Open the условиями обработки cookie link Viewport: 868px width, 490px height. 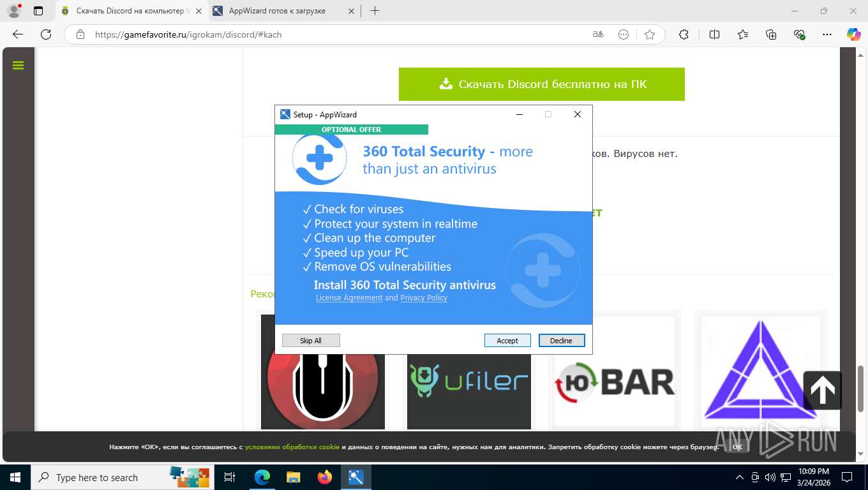[292, 447]
